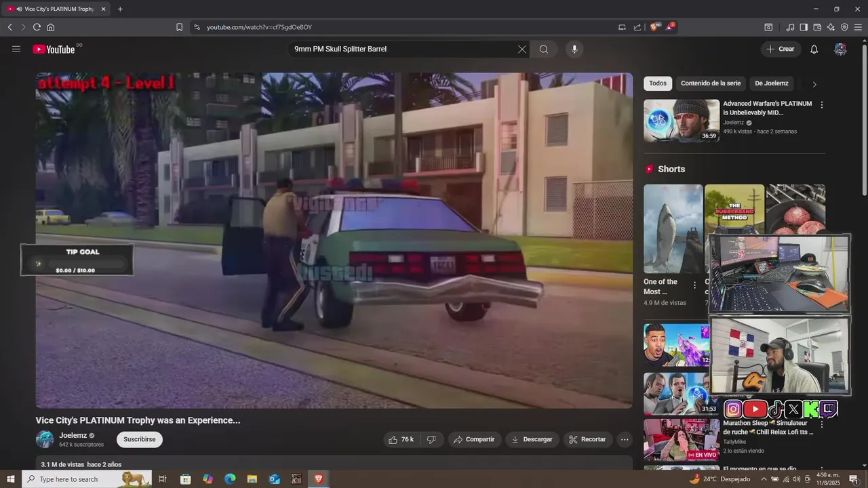Open TallyMike channel link
The image size is (868, 488).
click(x=734, y=442)
